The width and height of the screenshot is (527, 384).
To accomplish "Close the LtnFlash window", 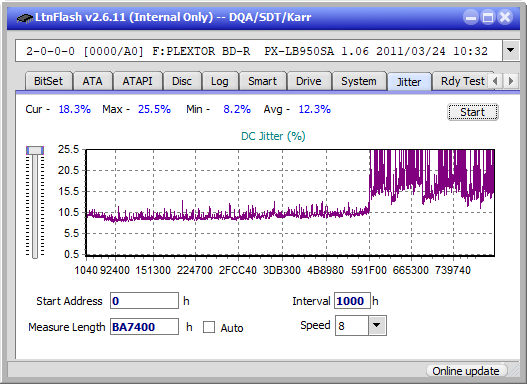I will click(505, 17).
